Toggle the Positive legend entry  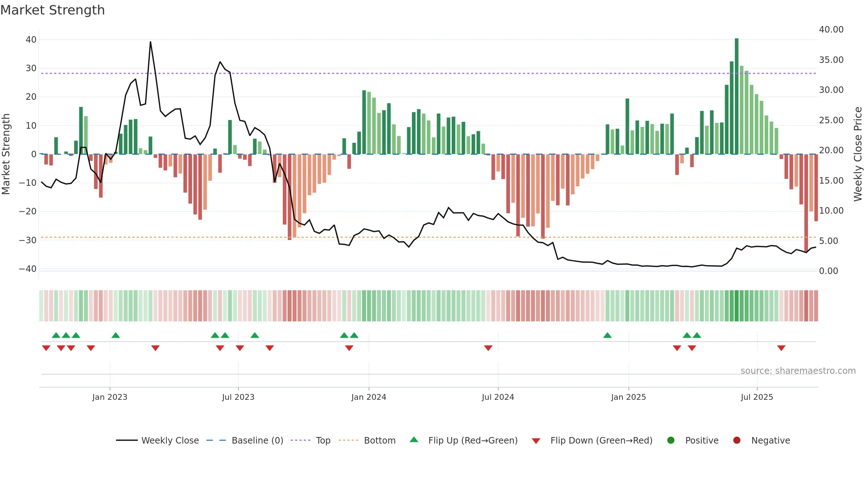693,440
